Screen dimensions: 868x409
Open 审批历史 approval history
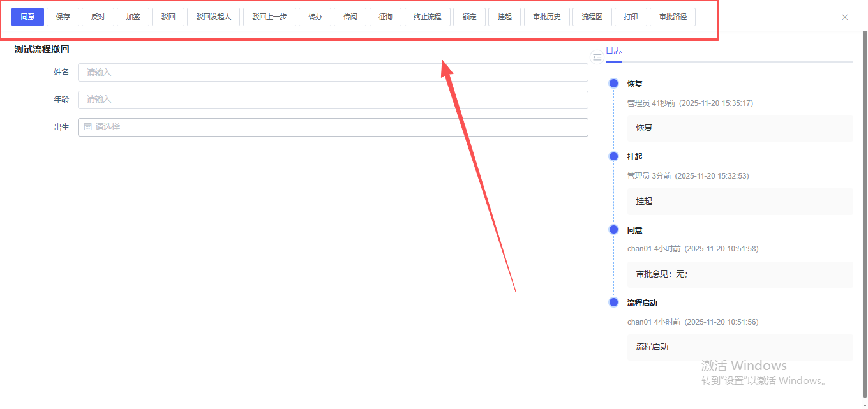546,17
